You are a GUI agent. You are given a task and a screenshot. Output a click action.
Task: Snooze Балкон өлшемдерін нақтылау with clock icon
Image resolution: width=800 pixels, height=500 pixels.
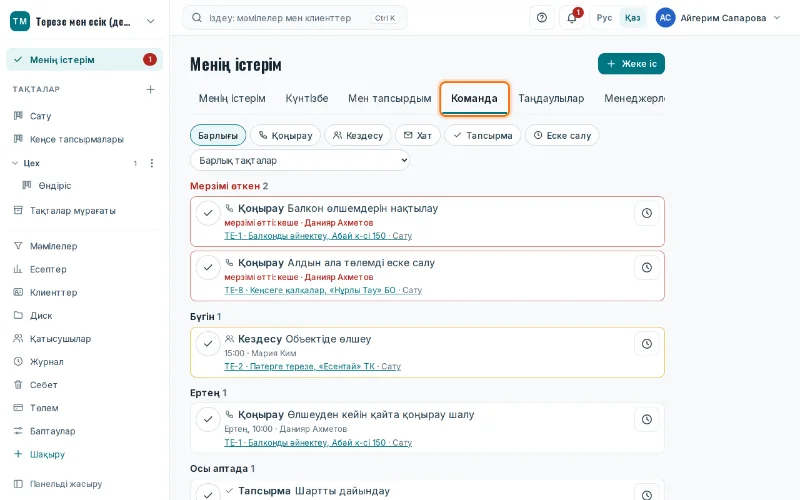[646, 213]
